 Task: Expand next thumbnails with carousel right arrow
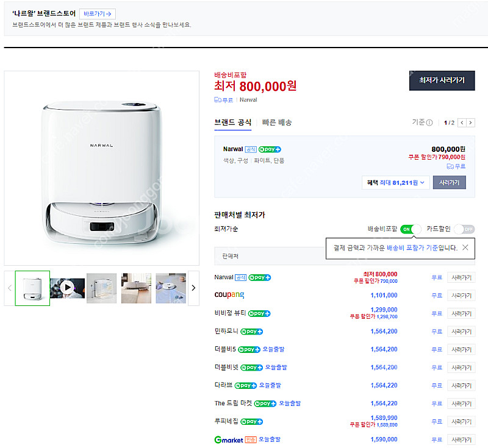coord(194,287)
